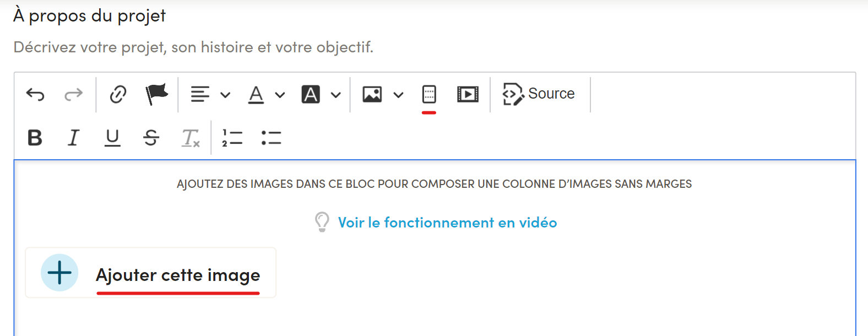
Task: Toggle strikethrough formatting
Action: click(x=151, y=138)
